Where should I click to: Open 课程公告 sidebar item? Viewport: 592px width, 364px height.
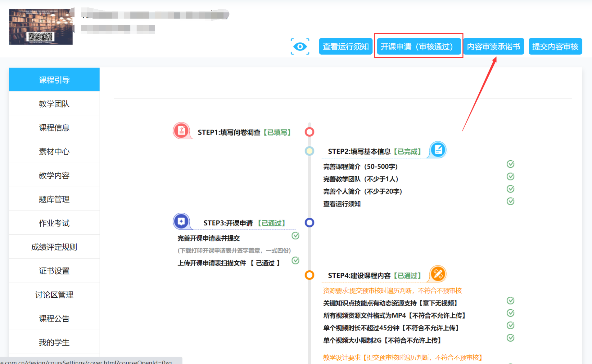coord(54,318)
